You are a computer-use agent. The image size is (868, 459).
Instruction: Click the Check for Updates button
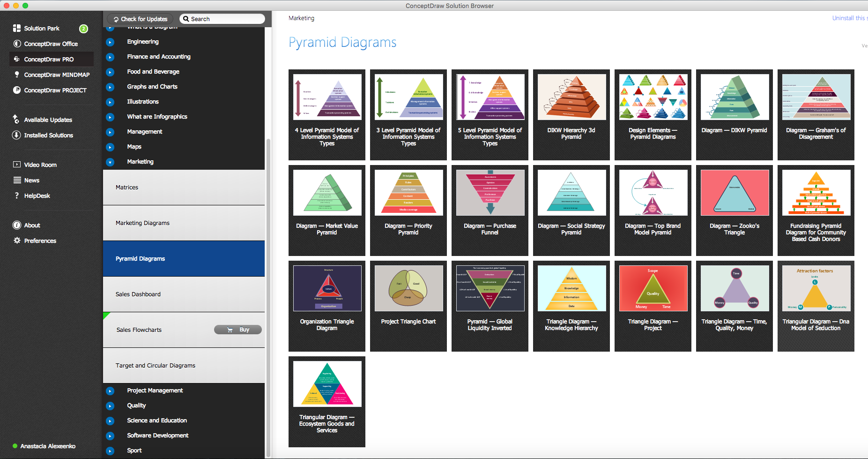141,19
